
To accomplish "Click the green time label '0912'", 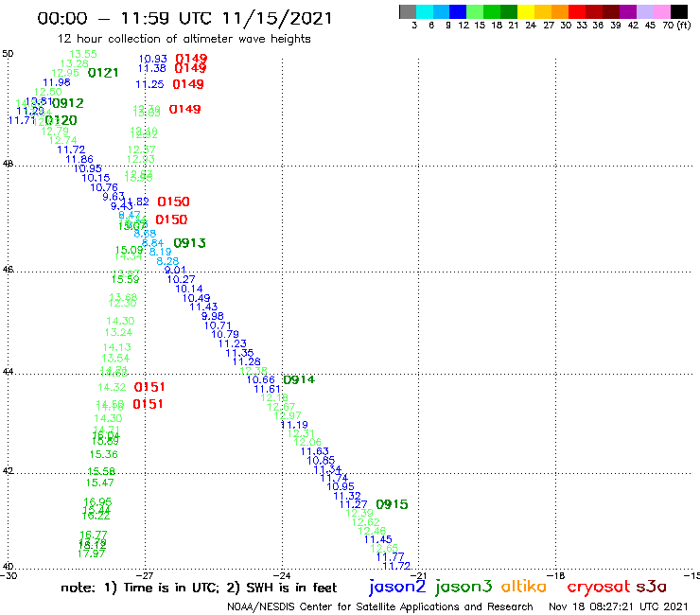I will click(68, 103).
